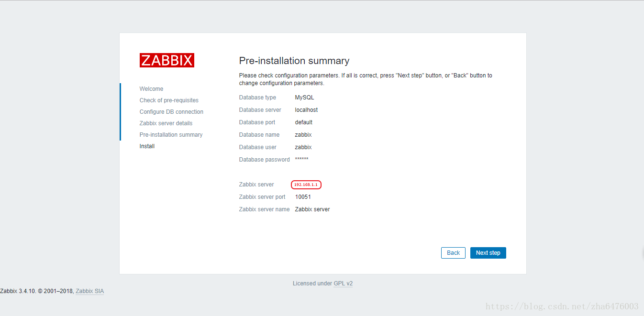Image resolution: width=644 pixels, height=316 pixels.
Task: Click the Next step button
Action: tap(488, 253)
